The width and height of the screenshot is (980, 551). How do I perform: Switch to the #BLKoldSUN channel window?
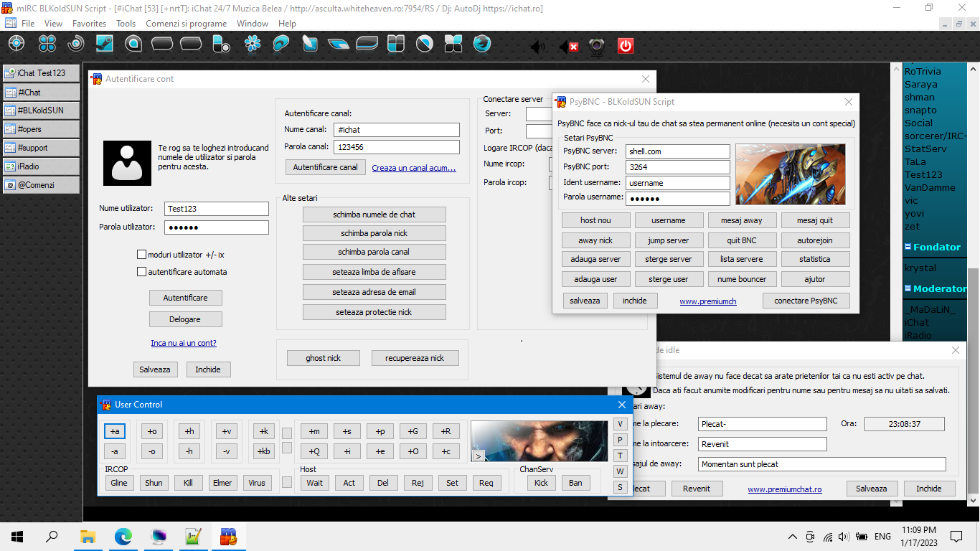pyautogui.click(x=41, y=110)
